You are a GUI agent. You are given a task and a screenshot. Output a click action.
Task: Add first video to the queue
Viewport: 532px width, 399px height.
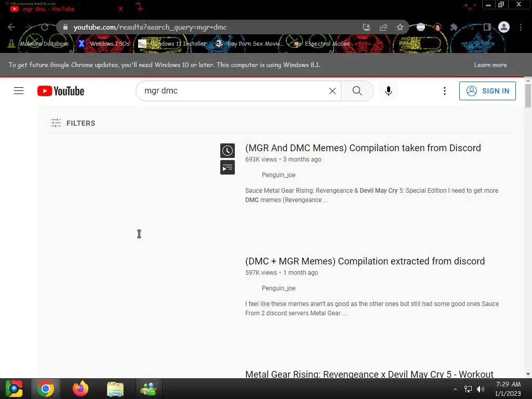tap(228, 167)
